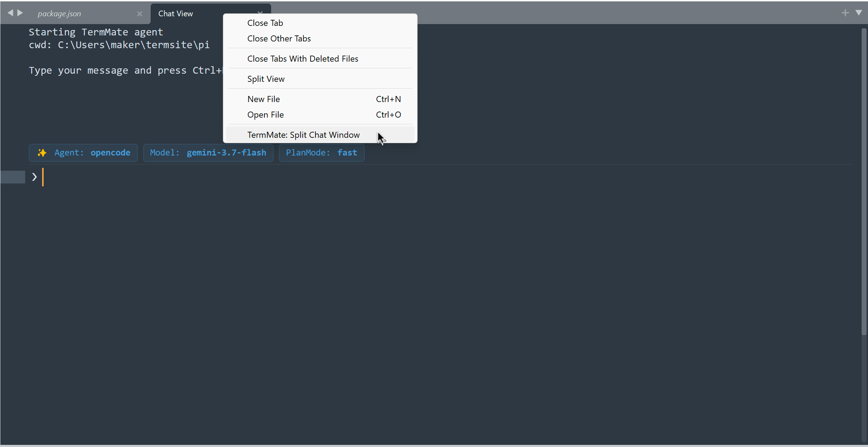868x447 pixels.
Task: Click the PlanMode: fast selector
Action: coord(321,153)
